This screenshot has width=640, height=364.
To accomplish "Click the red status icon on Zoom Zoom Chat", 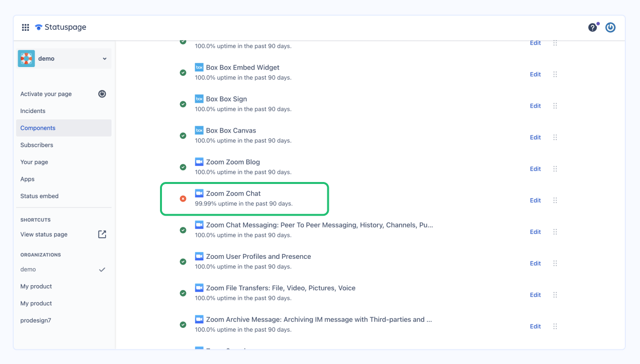I will pyautogui.click(x=183, y=198).
